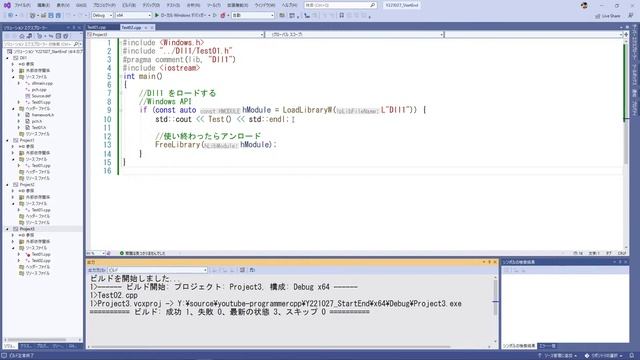
Task: Open the 自動 dropdown in toolbar
Action: click(253, 16)
